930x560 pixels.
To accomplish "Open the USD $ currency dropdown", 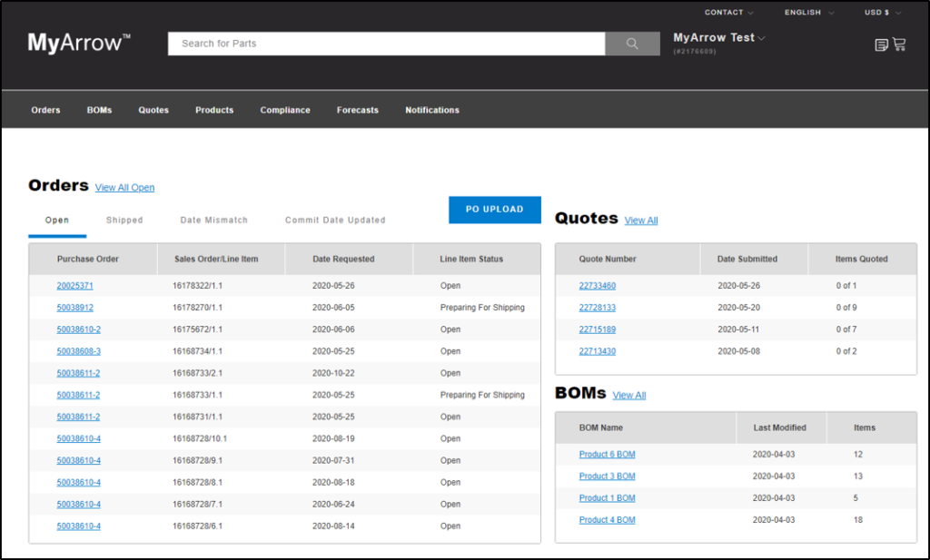I will 882,13.
